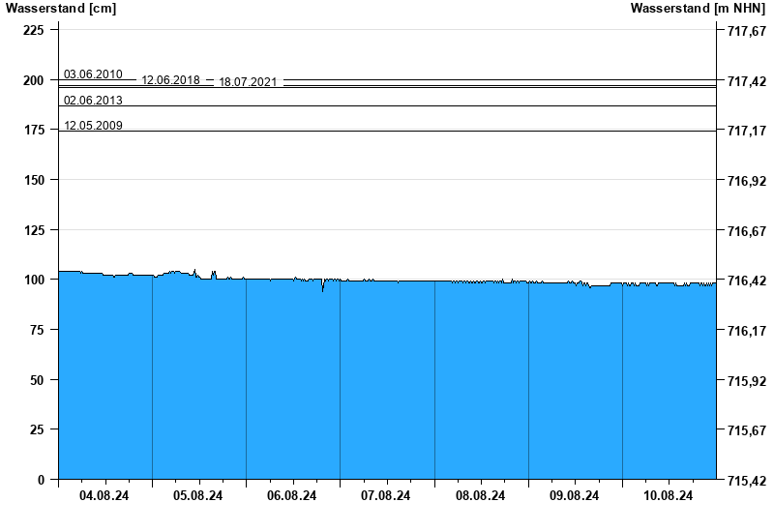Click the 02.06.2013 flood mark label
This screenshot has width=774, height=532.
(93, 101)
